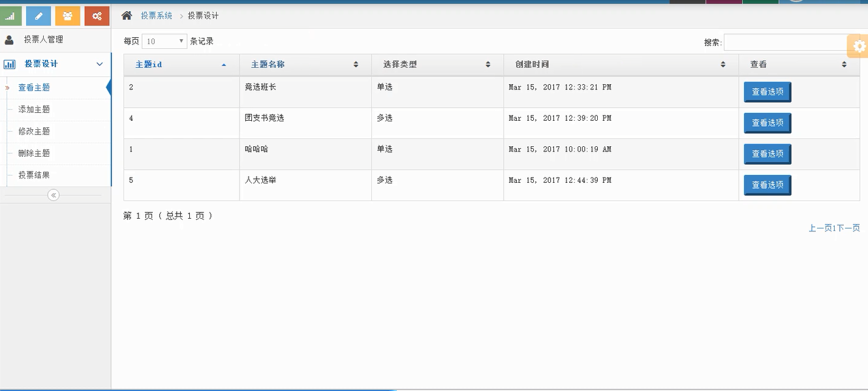This screenshot has width=868, height=391.
Task: Select 投票结果 submenu item
Action: point(34,175)
